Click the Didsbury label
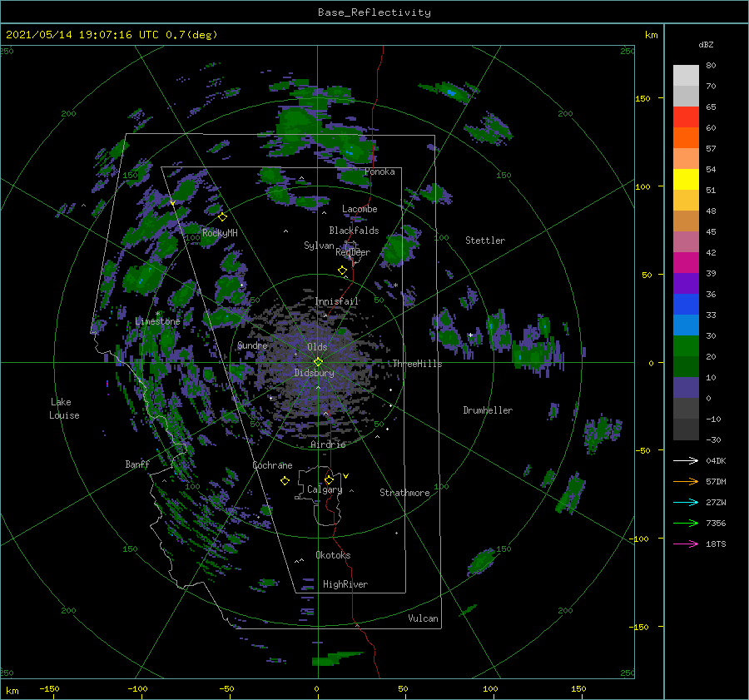This screenshot has width=749, height=700. point(314,373)
